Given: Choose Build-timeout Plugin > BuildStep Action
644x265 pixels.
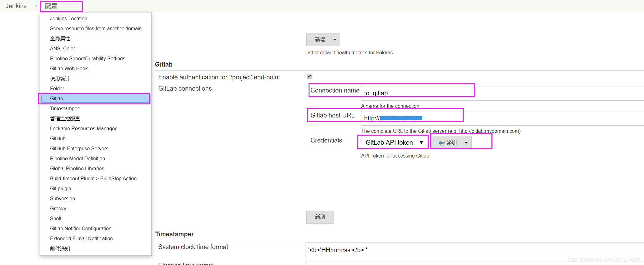Looking at the screenshot, I should coord(93,178).
